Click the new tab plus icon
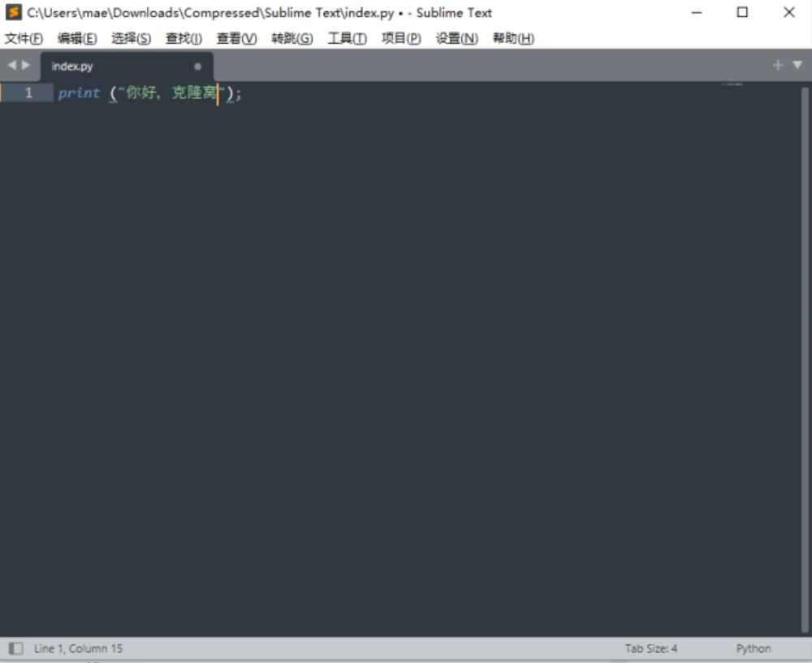Screen dimensions: 812x663 click(778, 66)
